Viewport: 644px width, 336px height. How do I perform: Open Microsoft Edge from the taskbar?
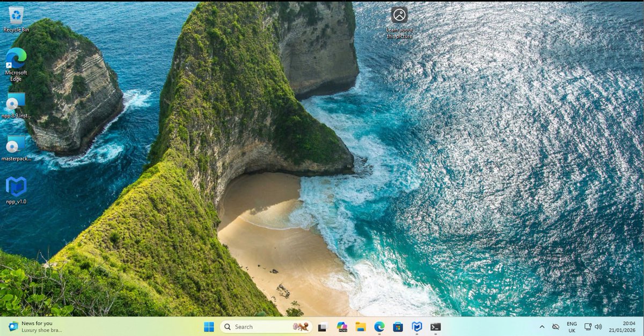[x=379, y=327]
